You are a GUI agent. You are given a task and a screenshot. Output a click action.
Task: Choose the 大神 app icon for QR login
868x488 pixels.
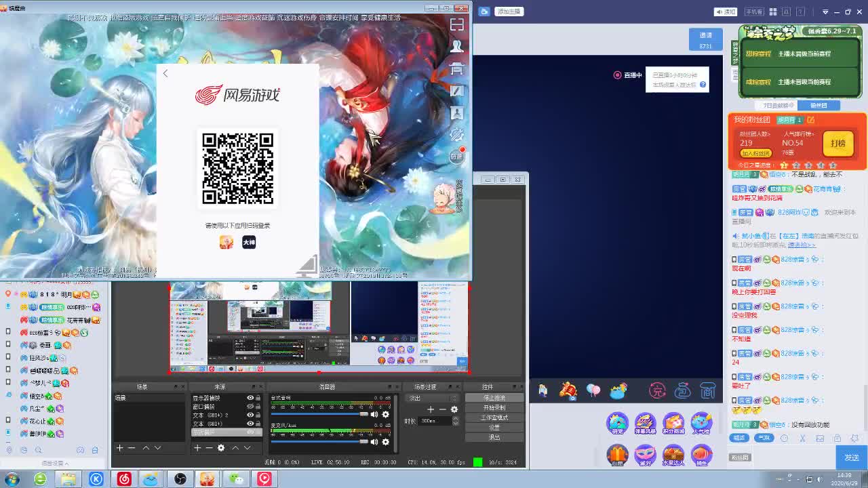coord(249,242)
